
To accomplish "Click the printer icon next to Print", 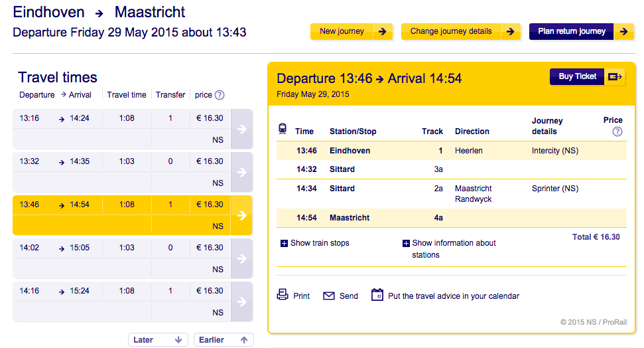I will [283, 295].
